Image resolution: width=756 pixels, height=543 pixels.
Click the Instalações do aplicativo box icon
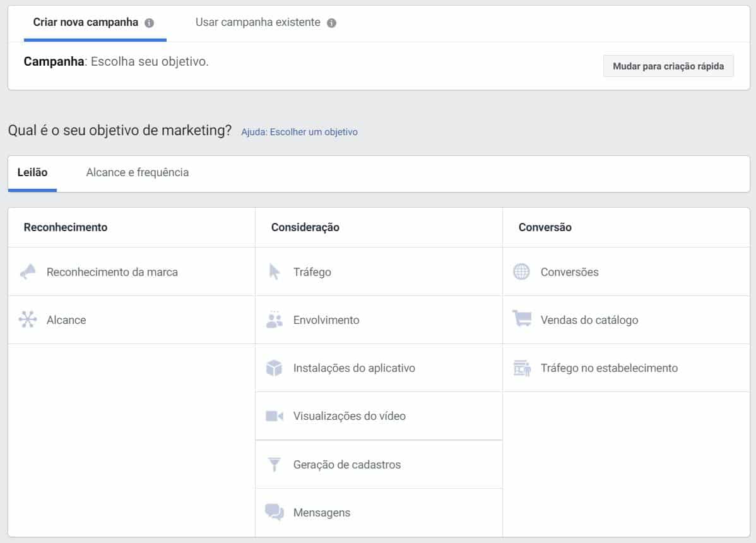pos(275,368)
